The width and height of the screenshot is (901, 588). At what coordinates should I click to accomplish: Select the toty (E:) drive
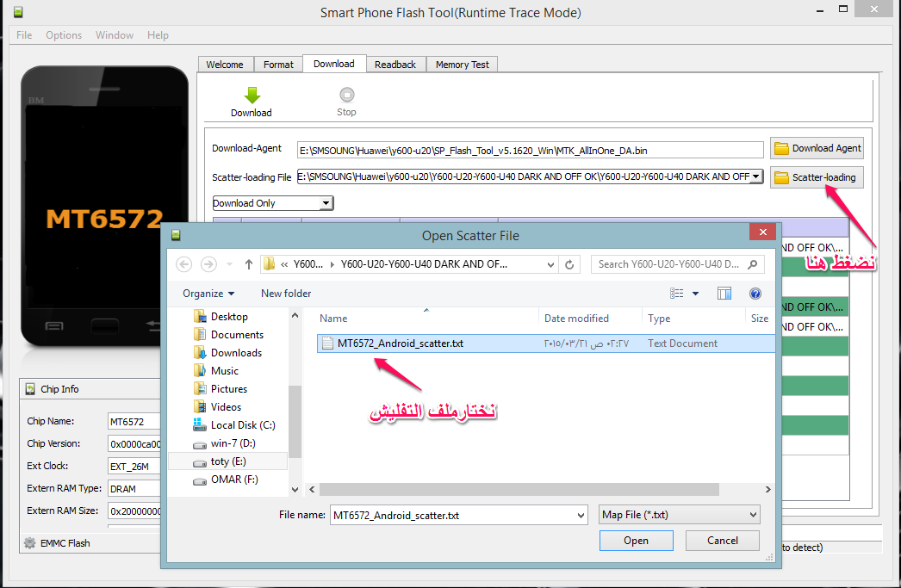(228, 461)
